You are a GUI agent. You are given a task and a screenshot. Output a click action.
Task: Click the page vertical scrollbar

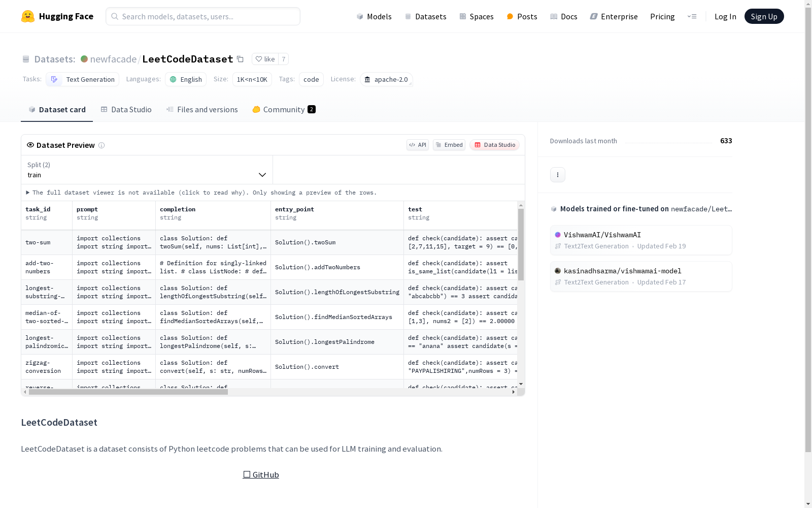point(808,229)
